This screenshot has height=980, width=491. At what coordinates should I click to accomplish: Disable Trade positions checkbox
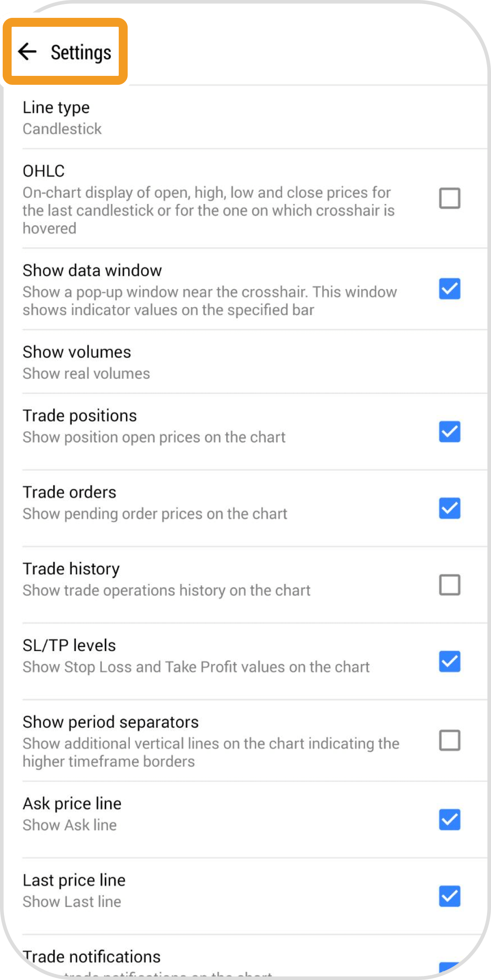pyautogui.click(x=449, y=432)
